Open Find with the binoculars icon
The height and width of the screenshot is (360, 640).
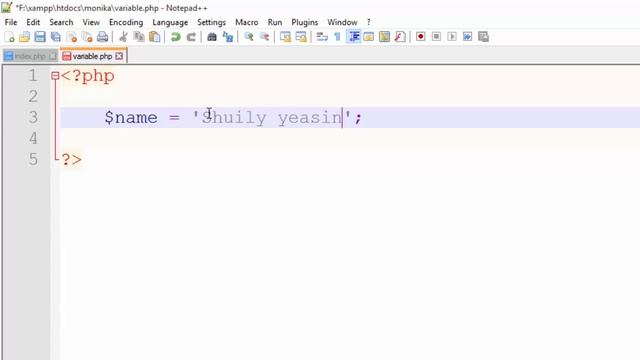tap(212, 37)
